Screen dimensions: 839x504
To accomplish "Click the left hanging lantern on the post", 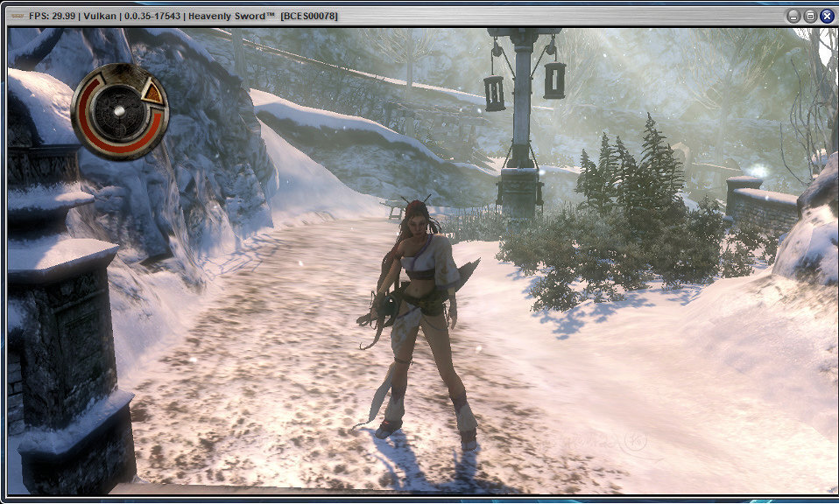I will [x=494, y=92].
